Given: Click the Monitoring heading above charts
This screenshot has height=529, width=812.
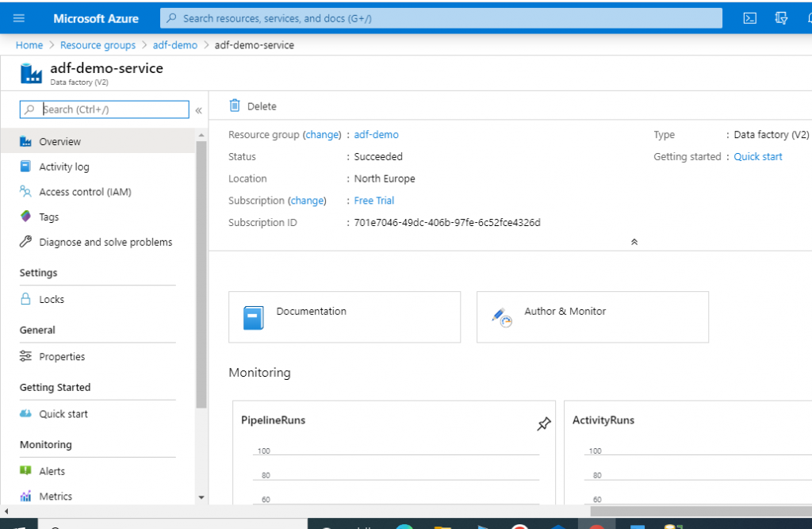Looking at the screenshot, I should point(259,373).
